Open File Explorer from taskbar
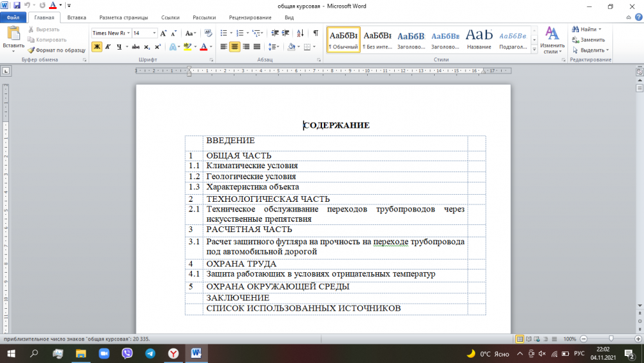Screen dimensions: 644x363 point(81,353)
